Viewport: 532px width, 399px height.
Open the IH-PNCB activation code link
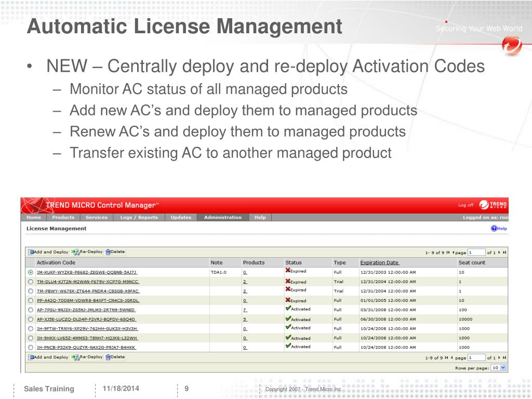point(86,348)
